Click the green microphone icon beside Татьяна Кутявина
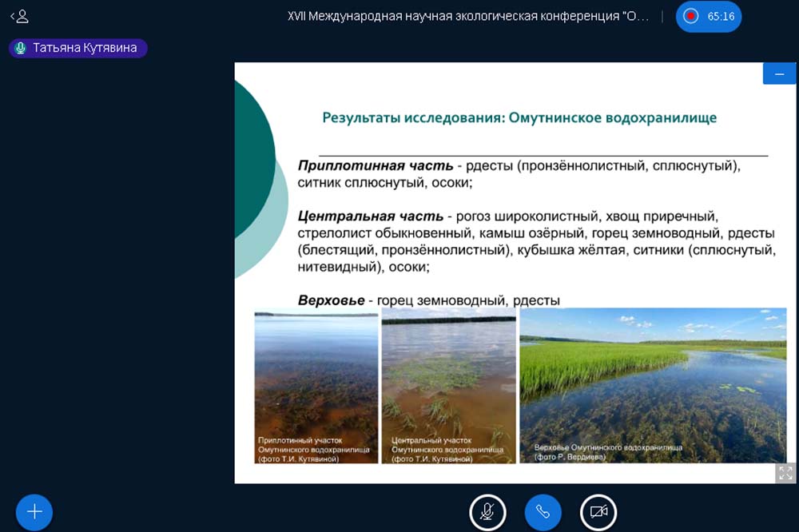Screen dimensions: 799x532 point(21,48)
